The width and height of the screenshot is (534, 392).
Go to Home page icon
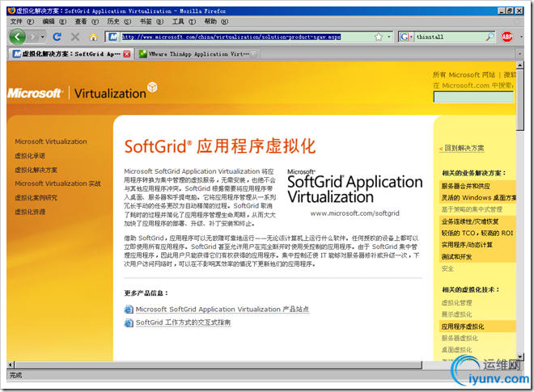point(93,36)
